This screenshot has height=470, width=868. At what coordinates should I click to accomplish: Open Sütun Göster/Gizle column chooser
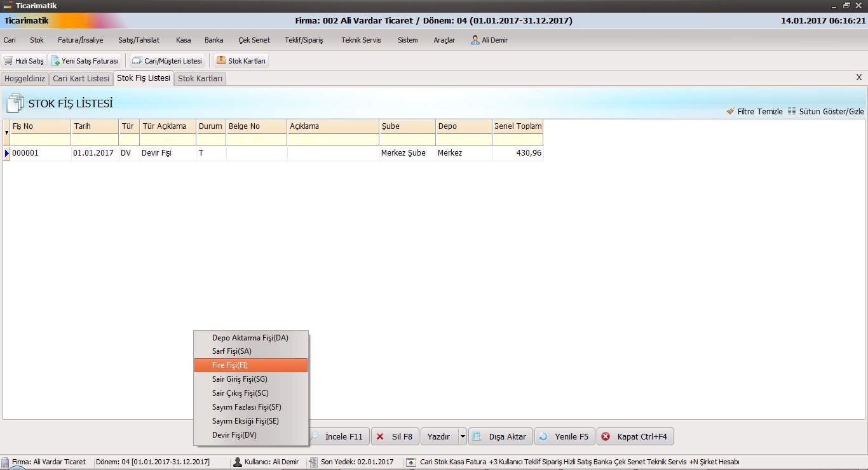click(792, 111)
